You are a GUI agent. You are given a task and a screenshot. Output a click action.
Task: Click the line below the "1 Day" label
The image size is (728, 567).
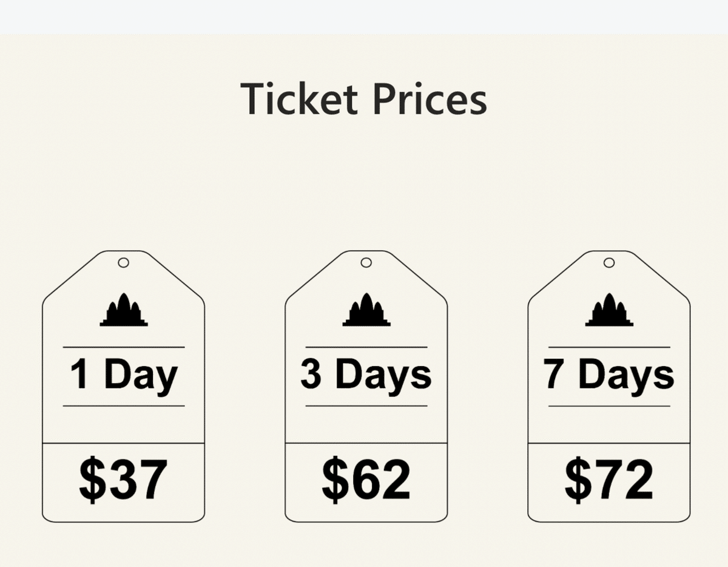point(124,406)
